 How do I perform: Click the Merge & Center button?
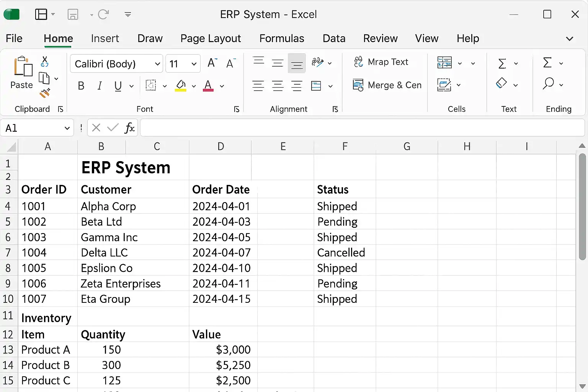click(x=387, y=85)
